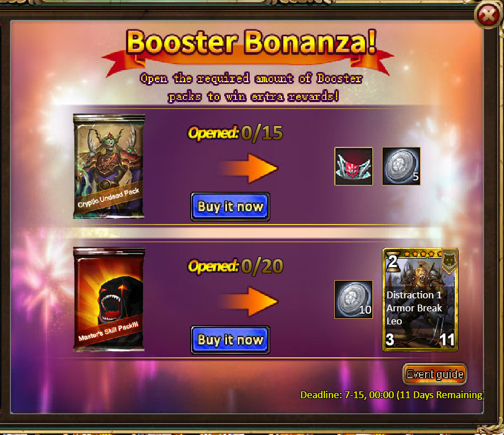
Task: Buy the Cryptic Undead Pack now
Action: pyautogui.click(x=230, y=206)
